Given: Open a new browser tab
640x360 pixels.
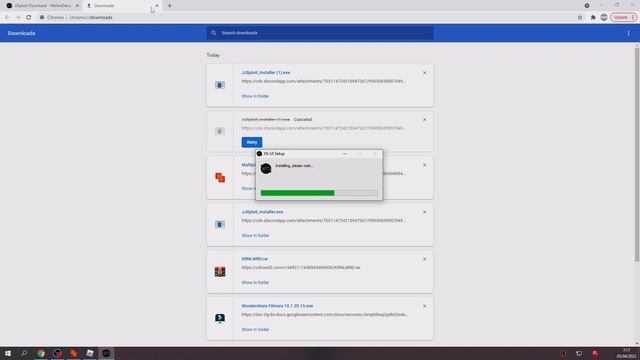Looking at the screenshot, I should tap(169, 6).
